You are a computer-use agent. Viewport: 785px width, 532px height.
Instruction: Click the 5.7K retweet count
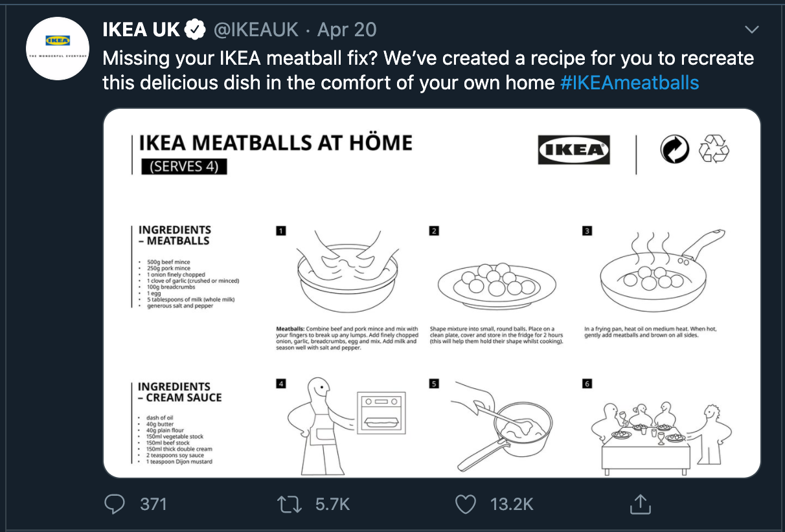332,504
